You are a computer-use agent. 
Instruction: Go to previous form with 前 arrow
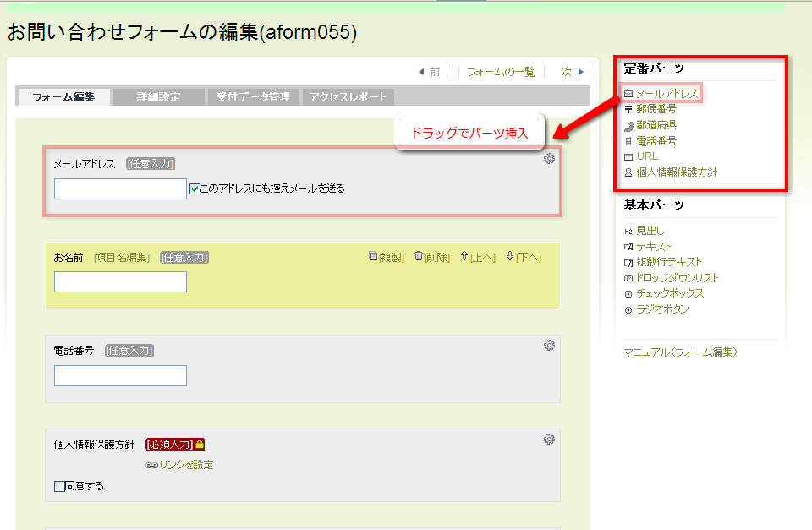430,72
